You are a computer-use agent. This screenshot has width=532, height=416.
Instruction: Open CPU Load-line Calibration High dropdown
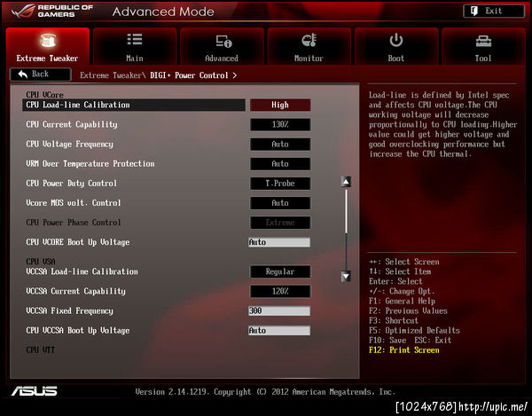[280, 105]
